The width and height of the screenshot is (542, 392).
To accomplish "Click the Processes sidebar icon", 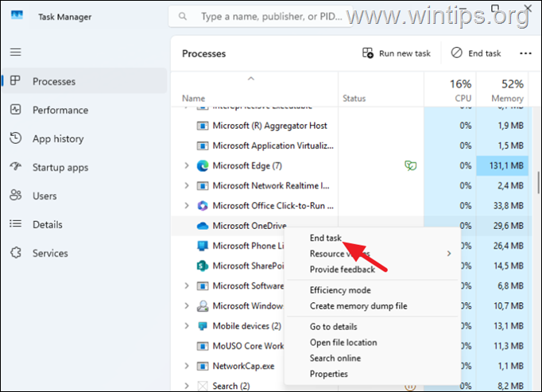I will point(16,81).
